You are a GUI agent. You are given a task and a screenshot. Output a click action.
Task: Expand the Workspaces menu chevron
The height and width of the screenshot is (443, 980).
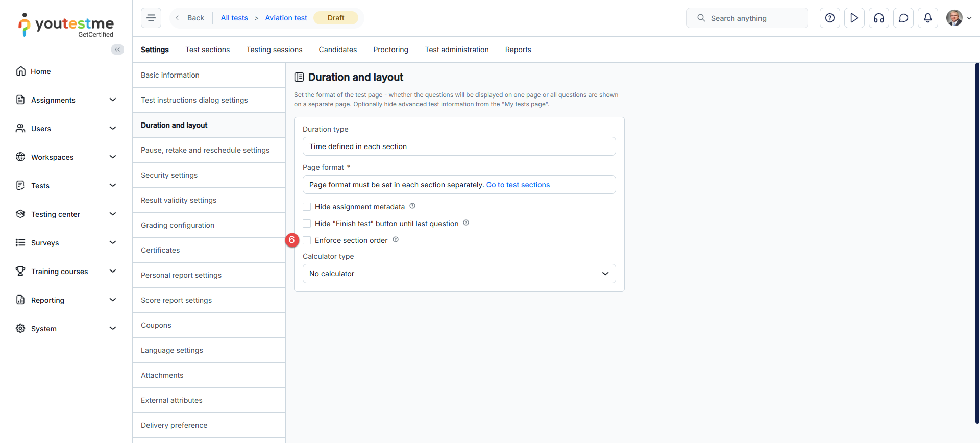(113, 157)
